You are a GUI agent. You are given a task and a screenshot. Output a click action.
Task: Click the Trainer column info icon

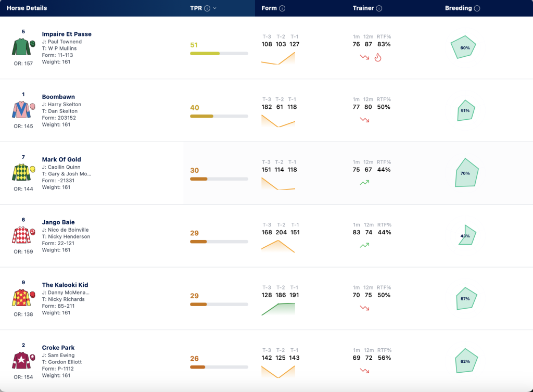tap(379, 8)
